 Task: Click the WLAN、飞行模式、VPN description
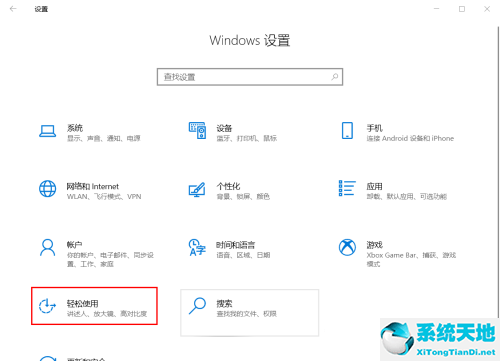(x=104, y=197)
